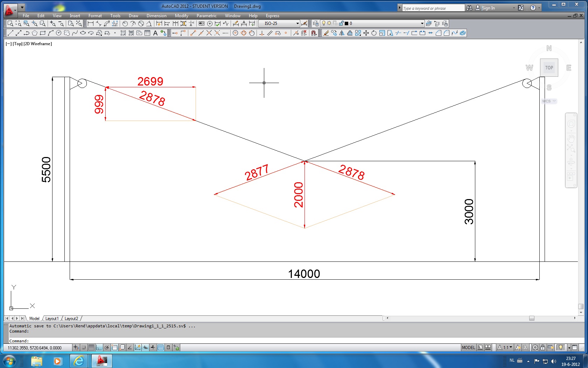Toggle Snap Mode in status bar

pyautogui.click(x=84, y=348)
